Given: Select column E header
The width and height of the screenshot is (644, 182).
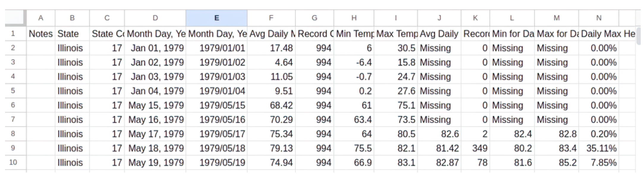Looking at the screenshot, I should click(x=216, y=18).
